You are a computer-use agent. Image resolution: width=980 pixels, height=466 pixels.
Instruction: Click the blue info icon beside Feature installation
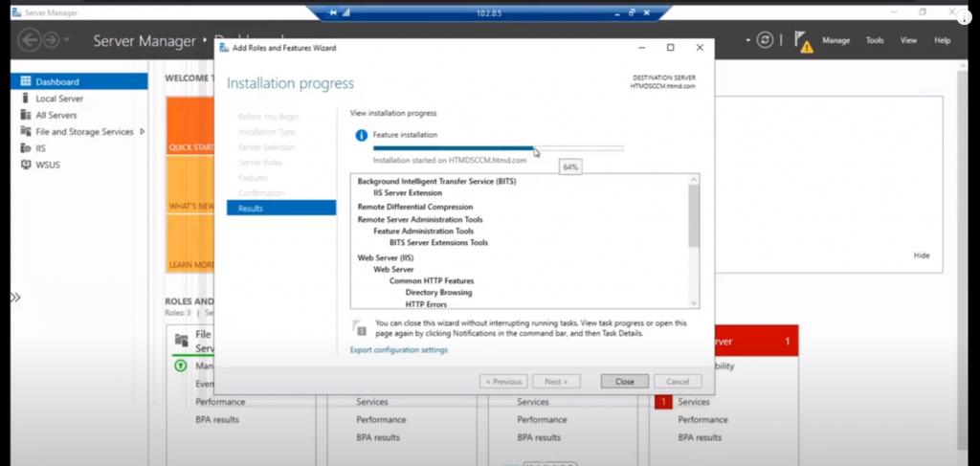point(361,135)
